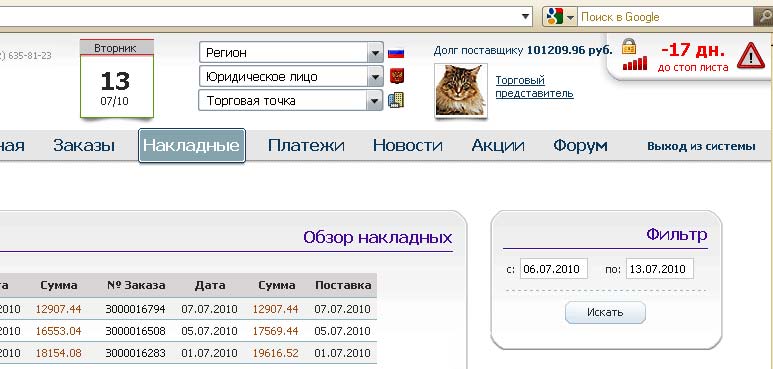Click the amount 18154.08
Viewport: 773px width, 369px height.
click(59, 353)
